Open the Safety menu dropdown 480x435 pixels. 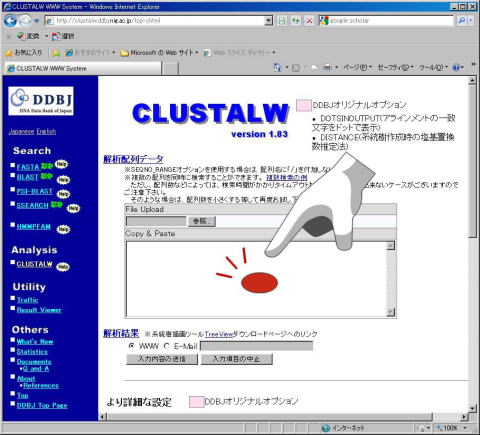pos(395,67)
